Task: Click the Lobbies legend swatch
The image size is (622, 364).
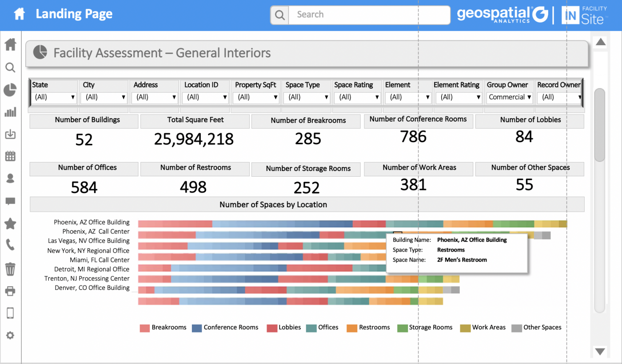Action: pos(272,328)
